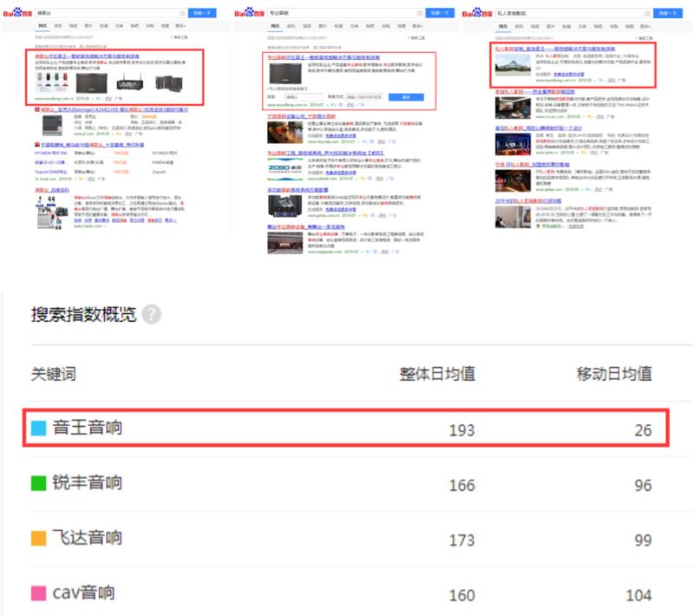
Task: Open the Behringer X2442USB result link
Action: tap(114, 109)
